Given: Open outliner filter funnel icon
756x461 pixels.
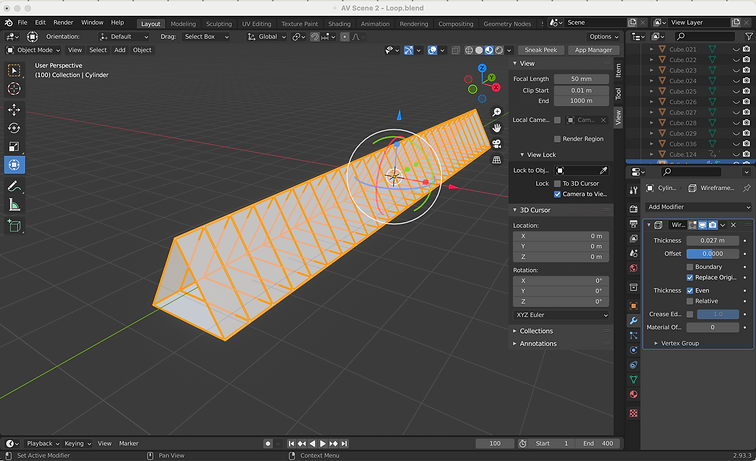Looking at the screenshot, I should tap(749, 37).
